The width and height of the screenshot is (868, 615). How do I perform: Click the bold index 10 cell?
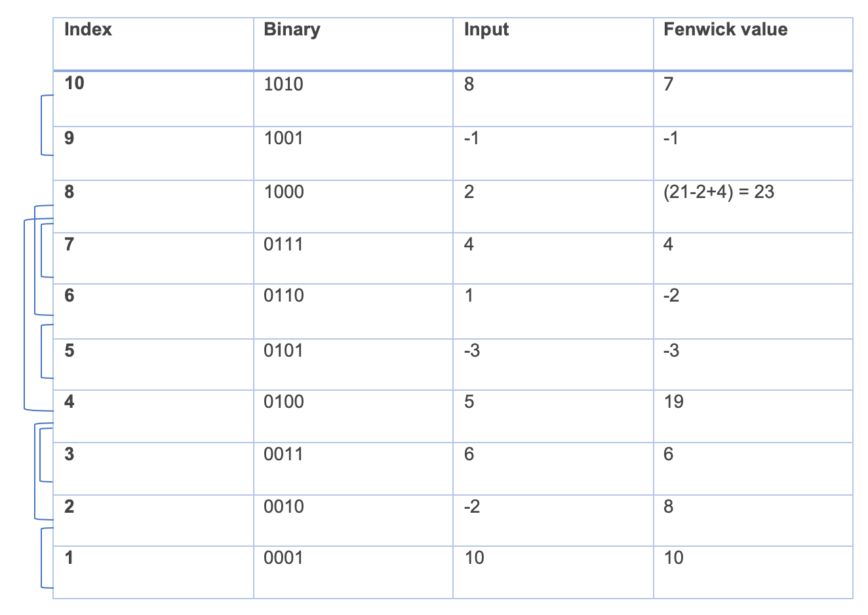(x=75, y=83)
